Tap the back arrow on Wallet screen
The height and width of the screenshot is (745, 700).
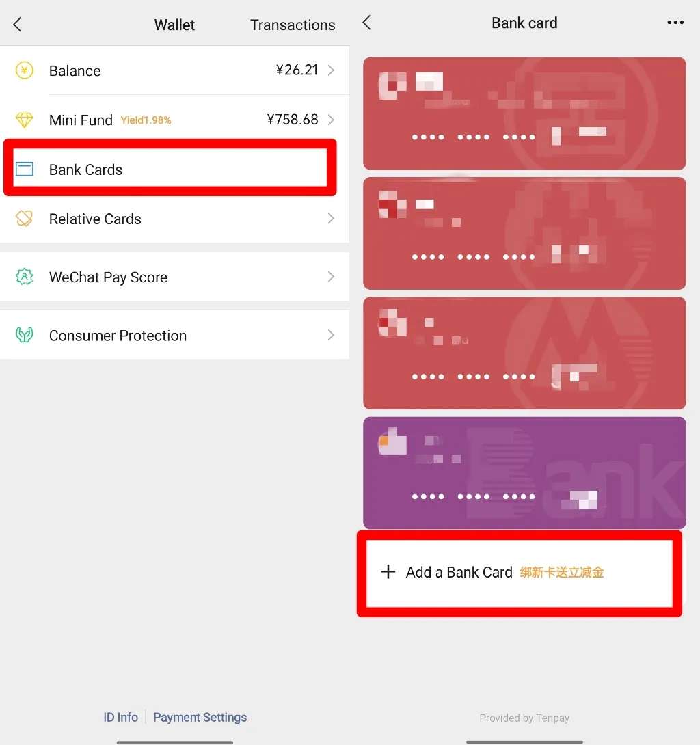[x=18, y=24]
